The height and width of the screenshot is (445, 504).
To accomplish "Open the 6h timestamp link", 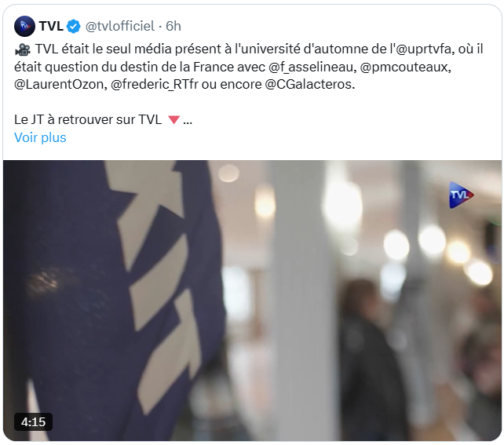I will coord(173,26).
